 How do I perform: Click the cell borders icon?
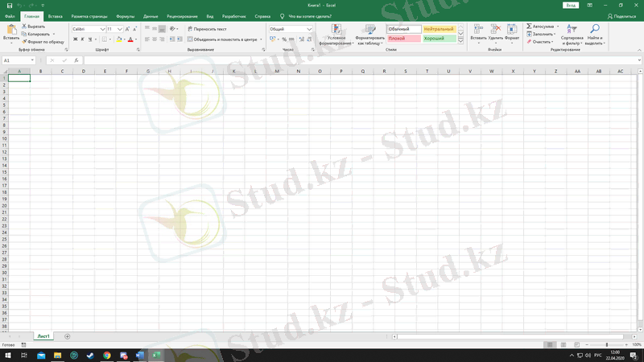coord(105,39)
